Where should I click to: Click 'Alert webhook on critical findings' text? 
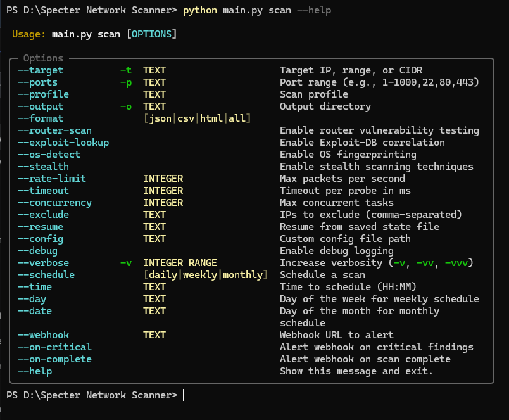click(377, 347)
